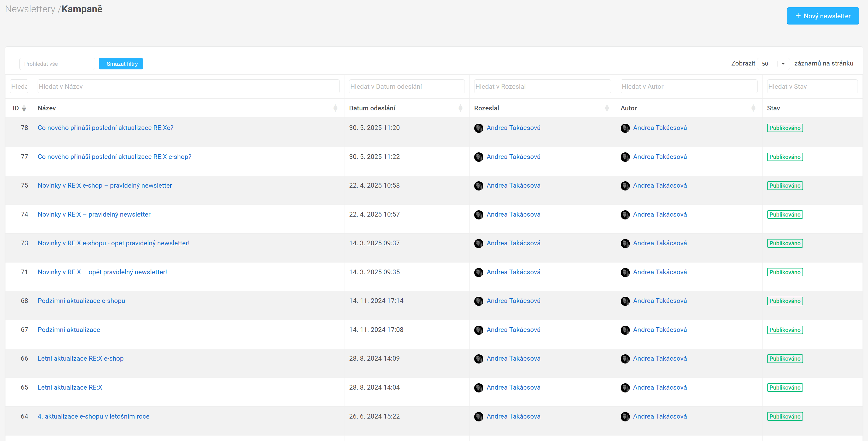Sort table by ID column arrows

pyautogui.click(x=24, y=108)
